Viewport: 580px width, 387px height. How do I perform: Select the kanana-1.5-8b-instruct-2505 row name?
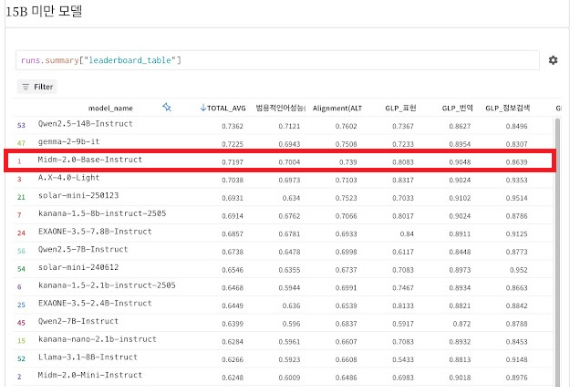(x=102, y=213)
